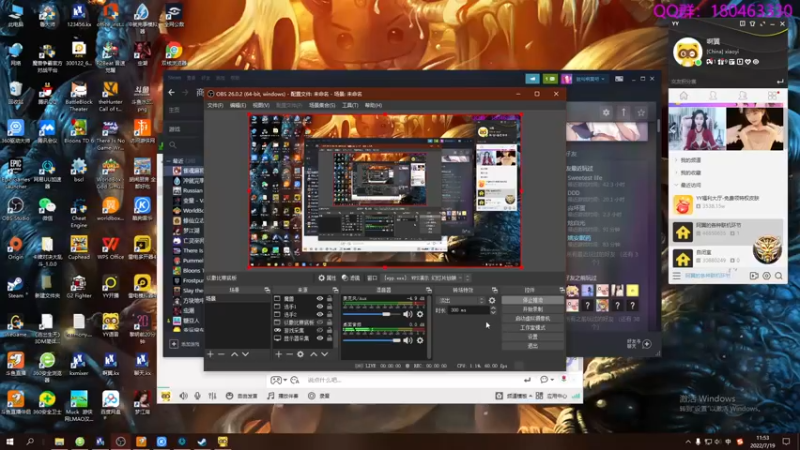The image size is (800, 450).
Task: Open YY bottom hamburger menu
Action: (677, 276)
